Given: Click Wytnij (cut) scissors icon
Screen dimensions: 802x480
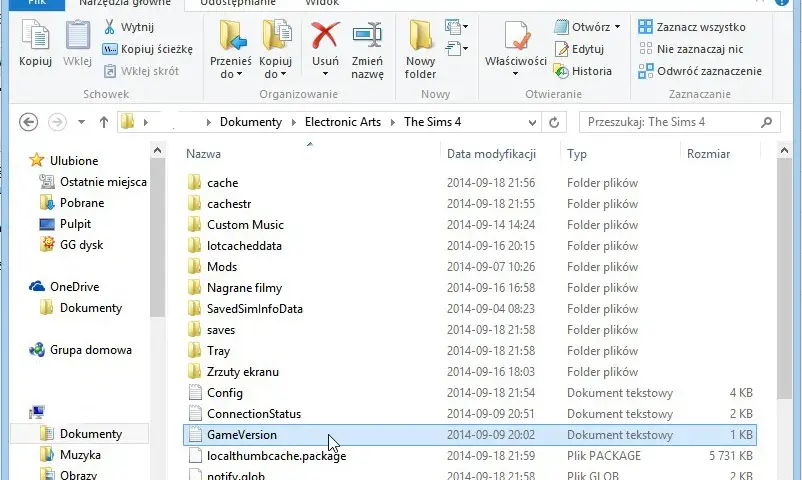Looking at the screenshot, I should coord(109,27).
